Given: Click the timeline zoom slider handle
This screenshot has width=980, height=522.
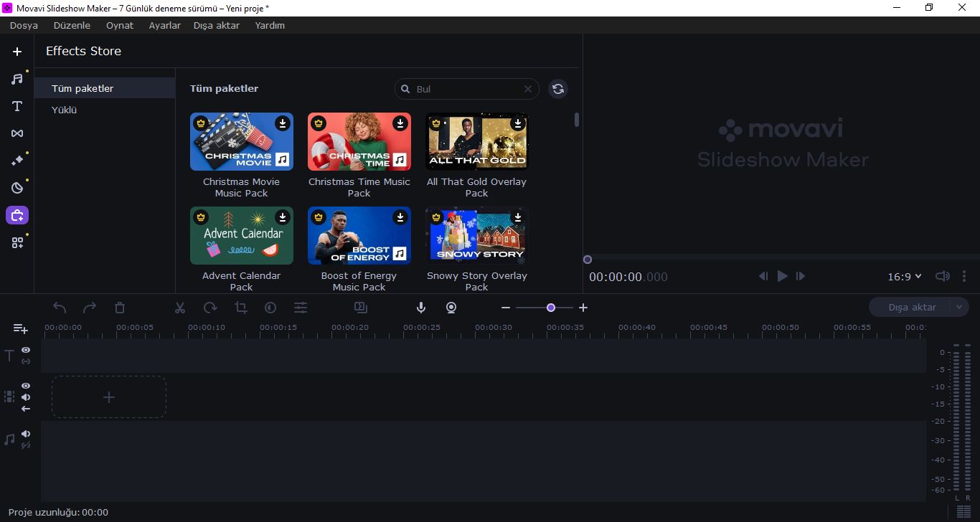Looking at the screenshot, I should tap(551, 308).
